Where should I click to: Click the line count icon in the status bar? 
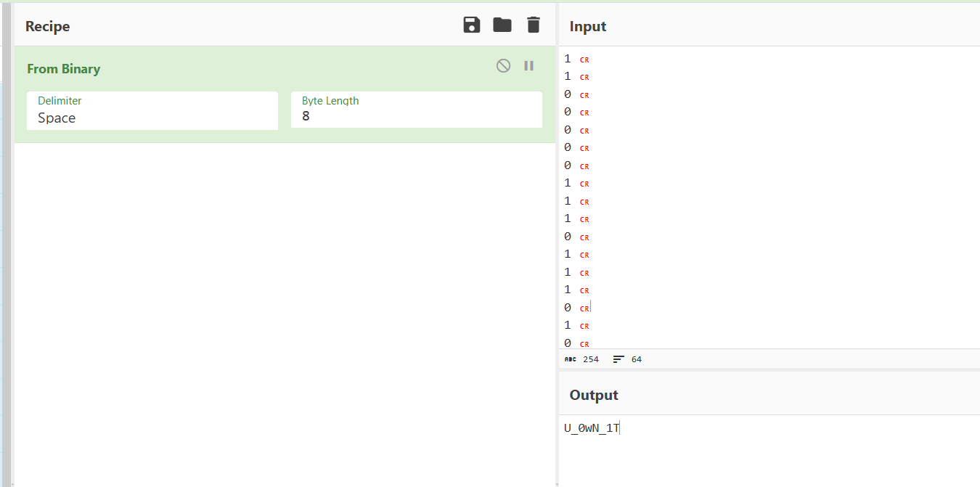click(618, 359)
